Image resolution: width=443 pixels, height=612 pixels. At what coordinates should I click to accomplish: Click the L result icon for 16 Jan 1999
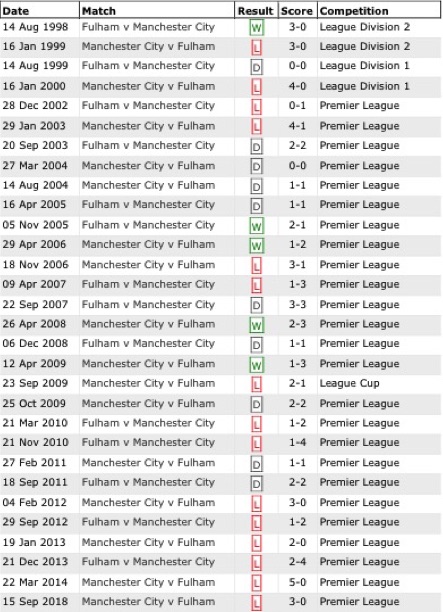click(x=256, y=48)
